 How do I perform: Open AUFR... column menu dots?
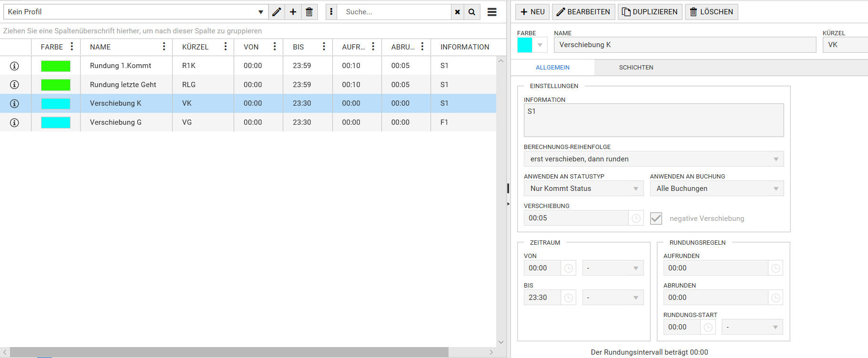point(373,46)
